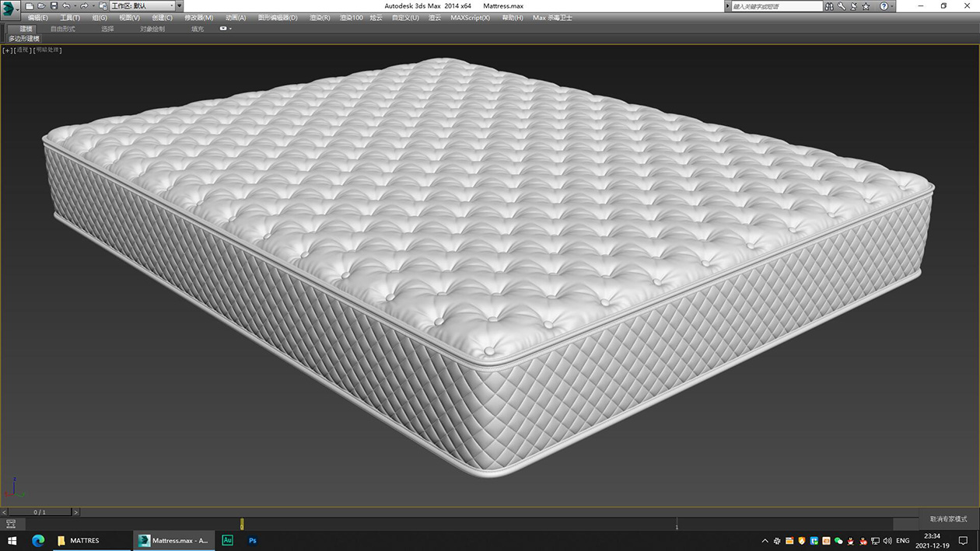Switch to Mattress.max 3ds Max taskbar window
980x551 pixels.
point(173,540)
